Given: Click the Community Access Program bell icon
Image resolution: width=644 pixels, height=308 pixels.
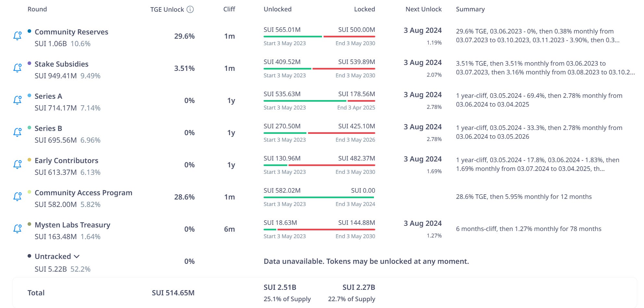Looking at the screenshot, I should click(18, 197).
